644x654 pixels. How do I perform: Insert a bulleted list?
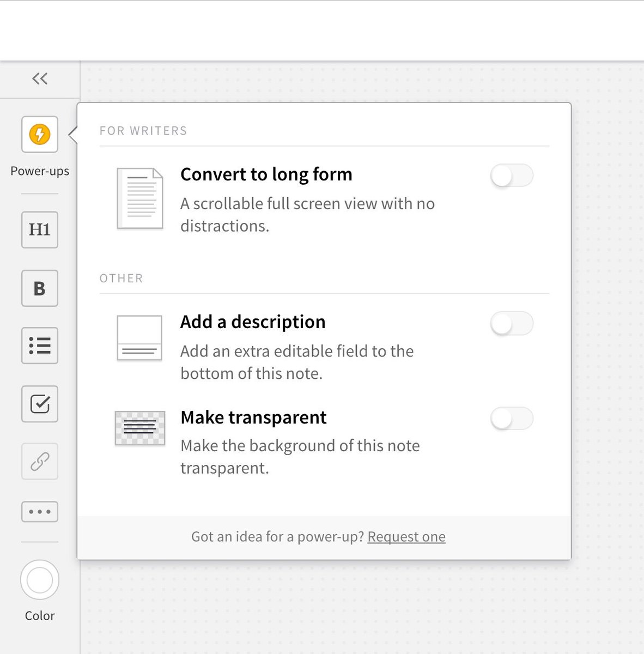[x=40, y=346]
